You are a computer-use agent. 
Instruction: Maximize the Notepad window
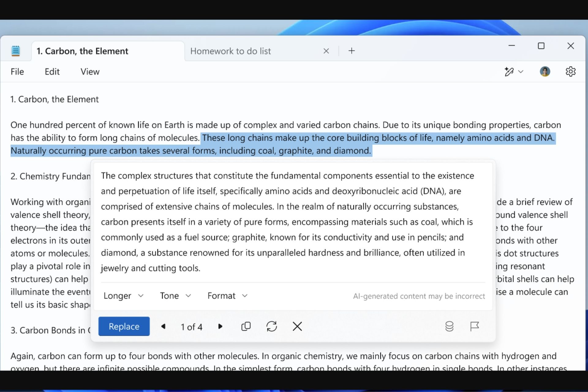[x=541, y=46]
